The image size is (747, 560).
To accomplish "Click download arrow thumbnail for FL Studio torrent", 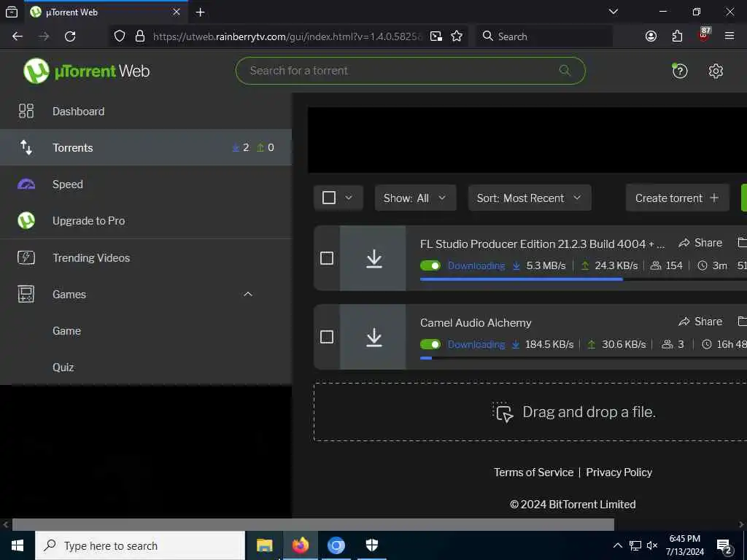I will click(x=373, y=258).
